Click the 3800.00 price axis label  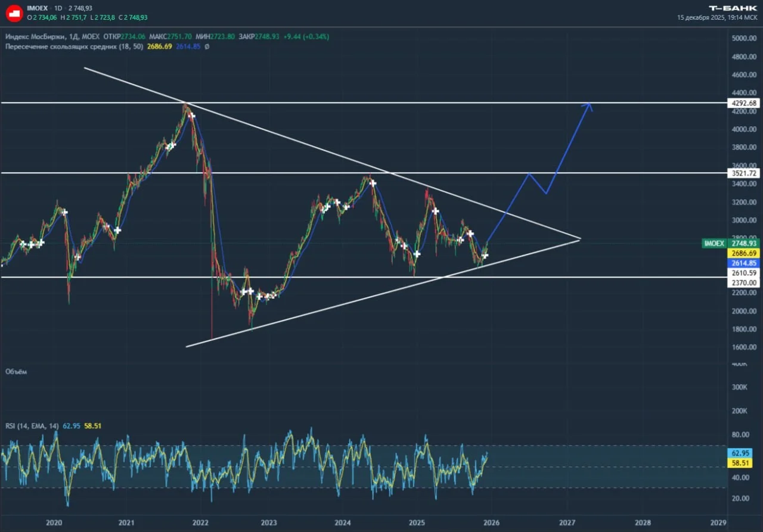pos(743,147)
